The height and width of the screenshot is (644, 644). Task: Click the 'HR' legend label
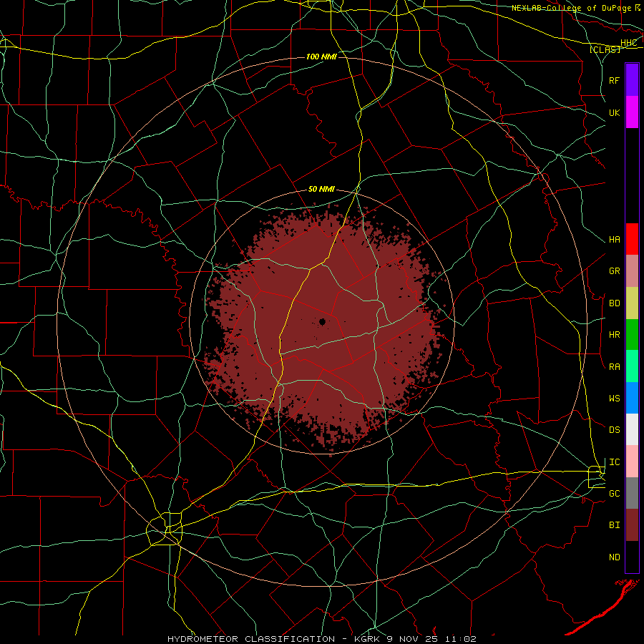pyautogui.click(x=614, y=335)
